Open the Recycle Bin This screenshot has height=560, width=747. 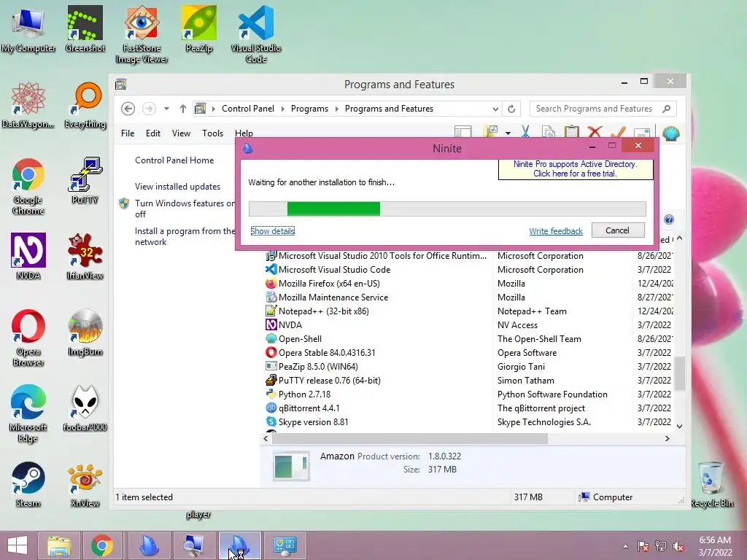(x=711, y=484)
